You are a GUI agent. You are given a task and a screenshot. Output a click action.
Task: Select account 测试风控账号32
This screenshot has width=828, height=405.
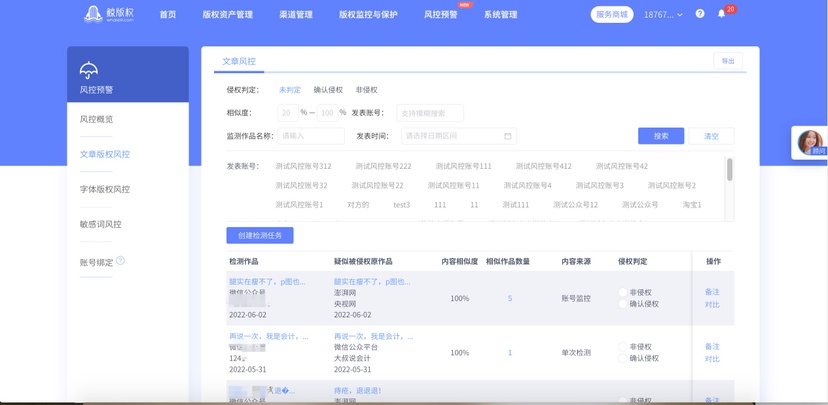pos(301,185)
